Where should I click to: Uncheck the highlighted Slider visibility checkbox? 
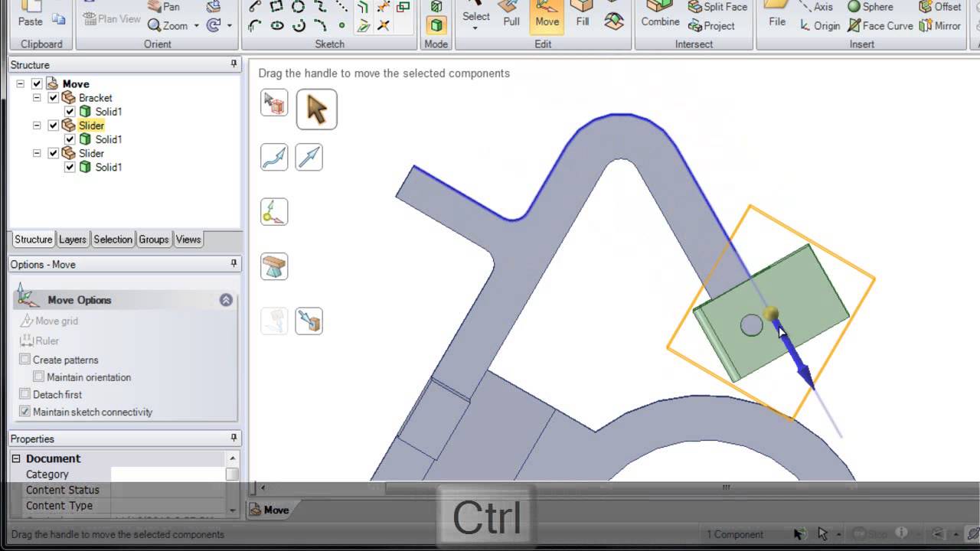click(x=54, y=126)
